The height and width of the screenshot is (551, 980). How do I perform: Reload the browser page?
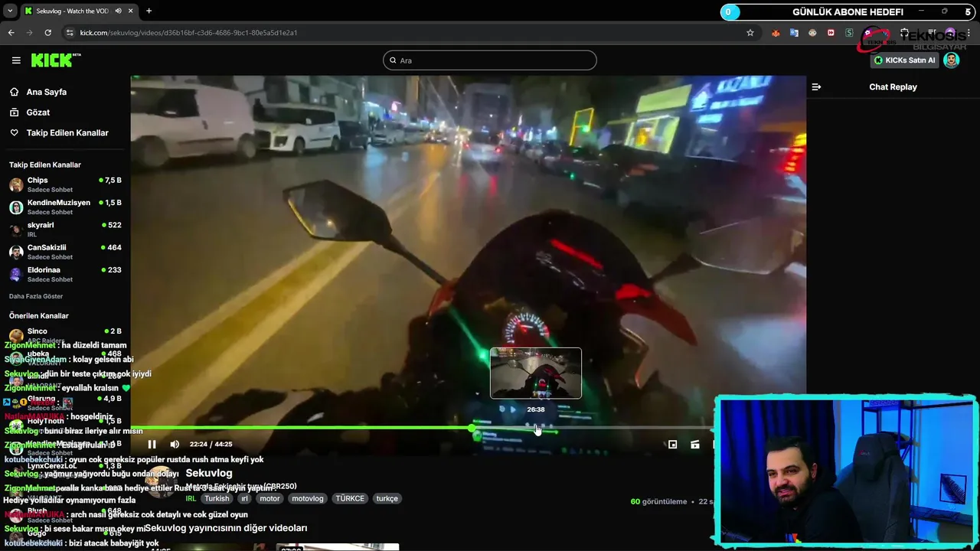coord(48,33)
